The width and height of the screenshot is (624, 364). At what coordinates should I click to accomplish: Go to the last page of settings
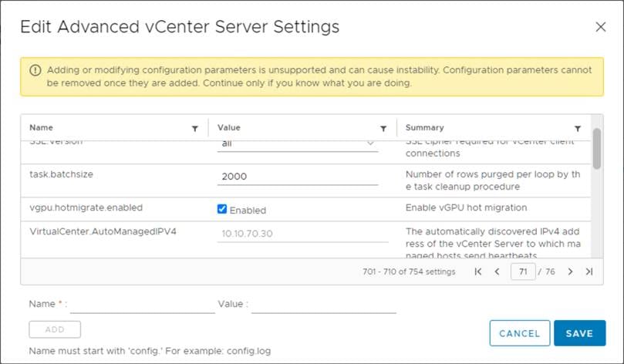(x=589, y=271)
